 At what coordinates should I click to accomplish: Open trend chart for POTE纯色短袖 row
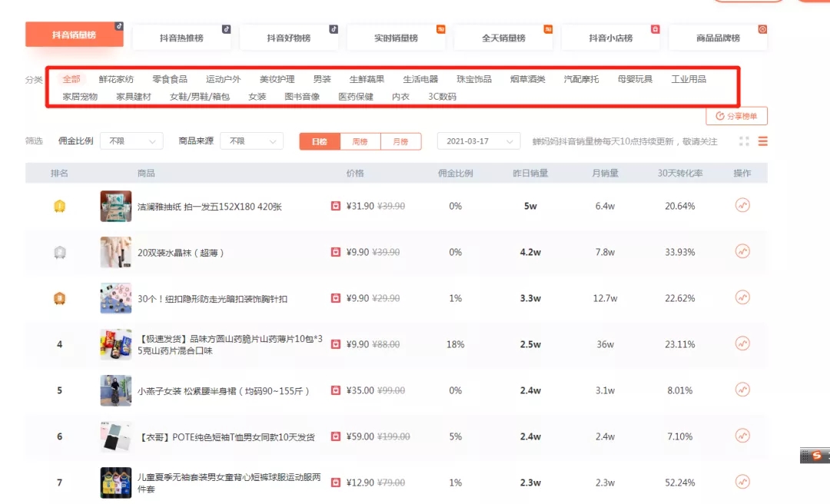tap(742, 436)
